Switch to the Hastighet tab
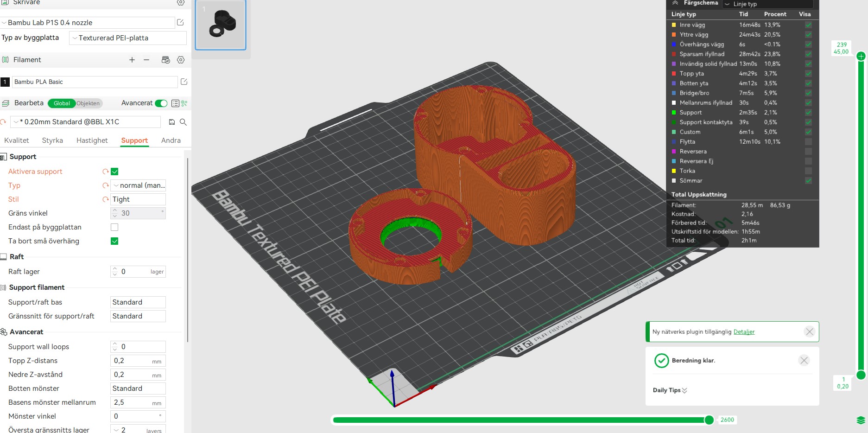 [92, 140]
